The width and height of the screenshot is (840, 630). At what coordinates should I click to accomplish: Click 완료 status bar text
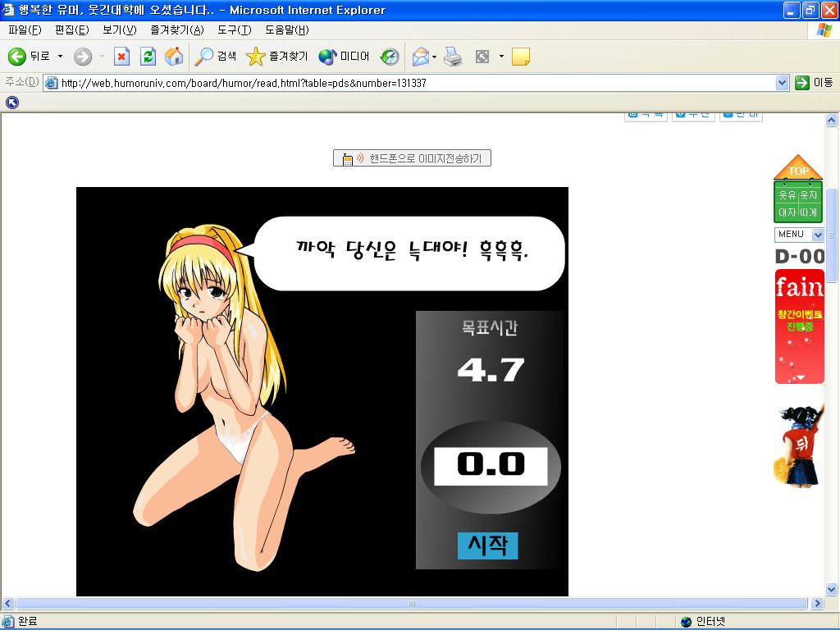pyautogui.click(x=27, y=622)
